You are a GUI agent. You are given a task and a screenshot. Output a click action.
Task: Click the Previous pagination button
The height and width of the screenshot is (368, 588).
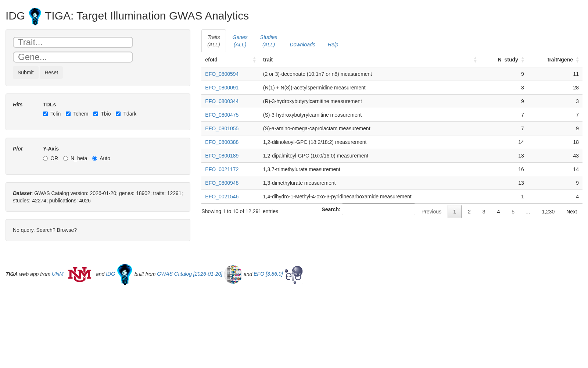pyautogui.click(x=431, y=212)
